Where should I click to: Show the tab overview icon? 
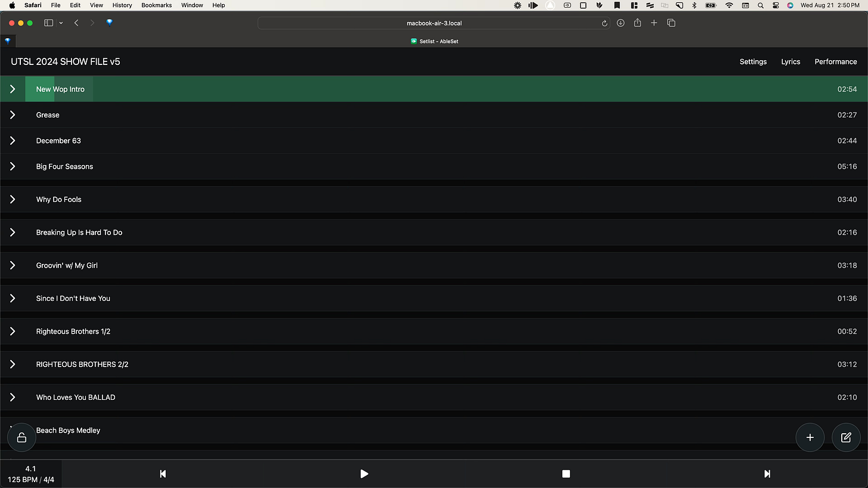[671, 23]
